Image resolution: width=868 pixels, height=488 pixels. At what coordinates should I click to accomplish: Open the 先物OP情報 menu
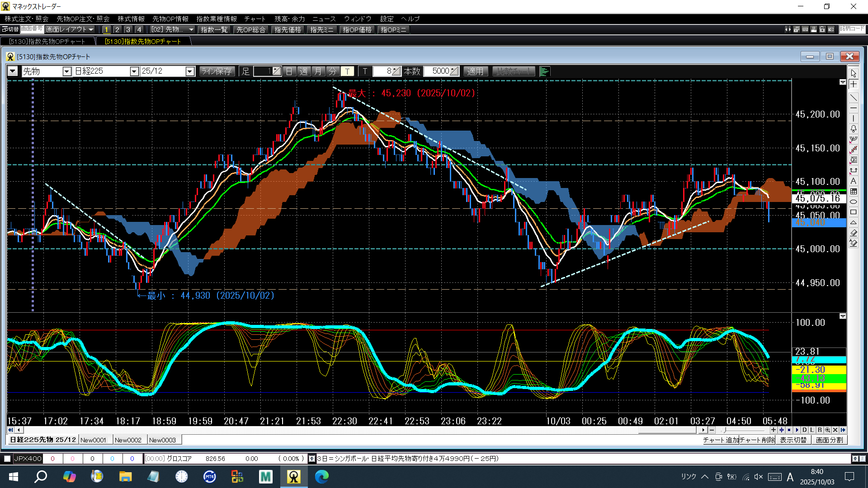170,19
